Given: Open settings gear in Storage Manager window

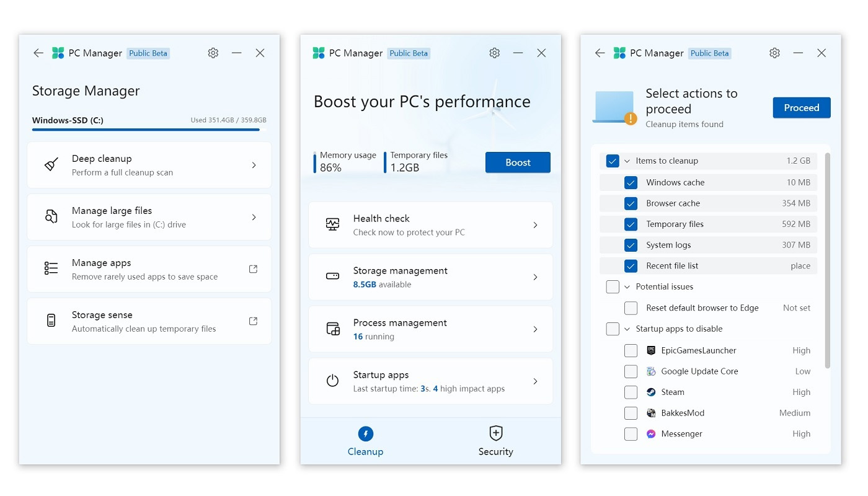Looking at the screenshot, I should (213, 53).
